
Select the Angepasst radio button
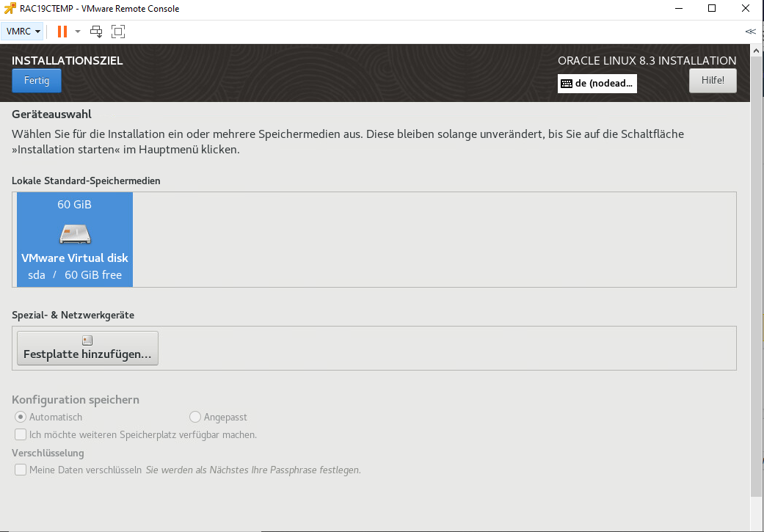point(195,417)
